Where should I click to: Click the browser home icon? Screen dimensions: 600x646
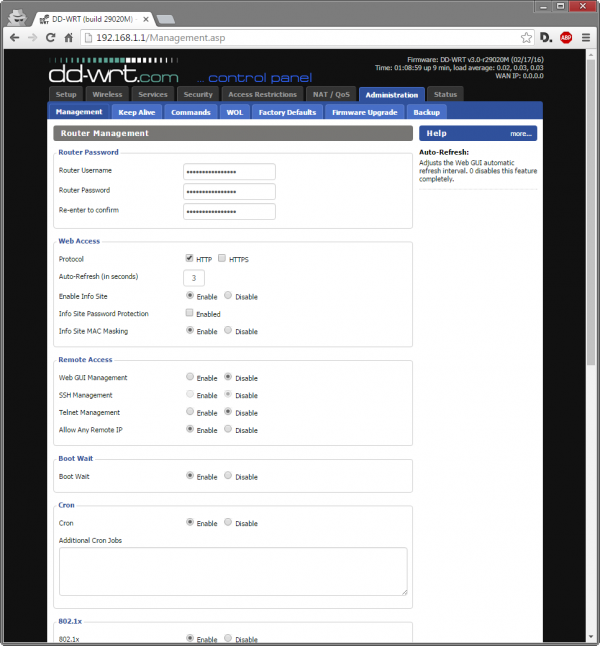coord(69,37)
